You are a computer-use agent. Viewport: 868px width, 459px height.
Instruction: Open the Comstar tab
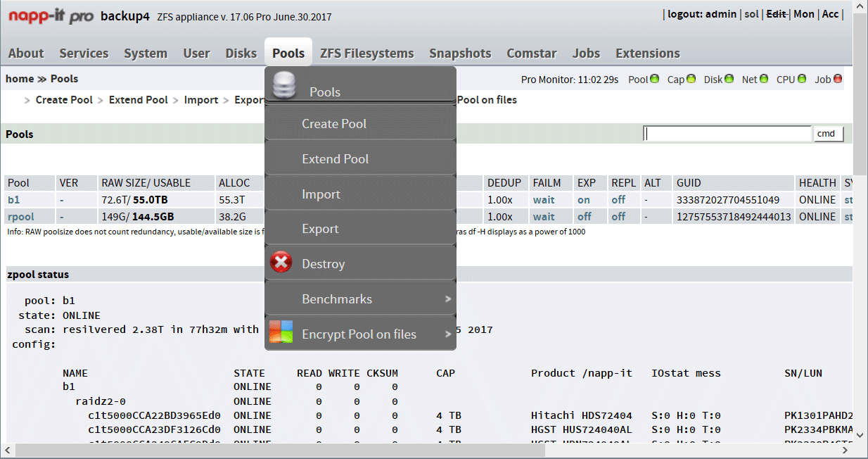tap(532, 54)
